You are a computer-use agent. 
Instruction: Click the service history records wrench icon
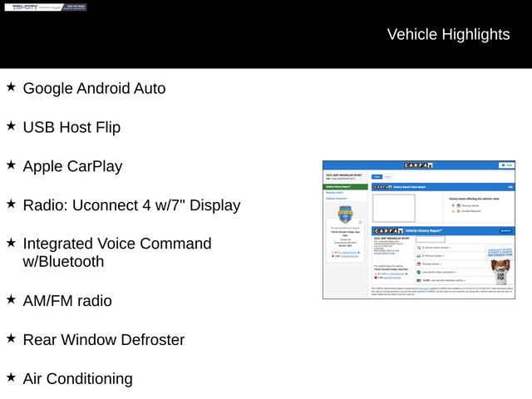coord(420,248)
